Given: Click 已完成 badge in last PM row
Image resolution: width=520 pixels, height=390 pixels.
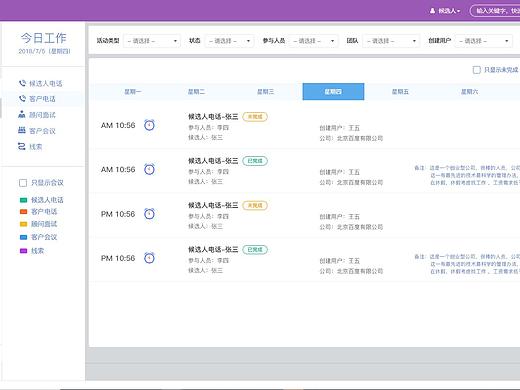Looking at the screenshot, I should point(255,250).
